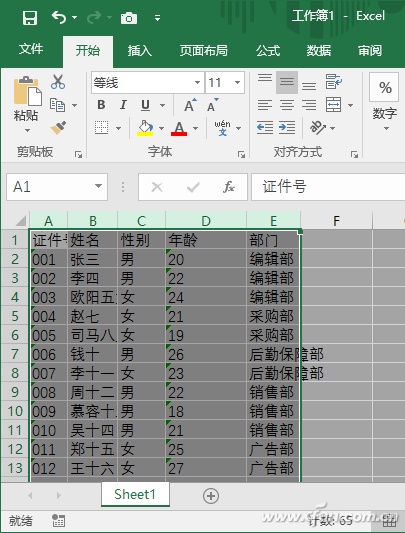Switch to the 公式 ribbon tab
The image size is (405, 533).
point(268,51)
